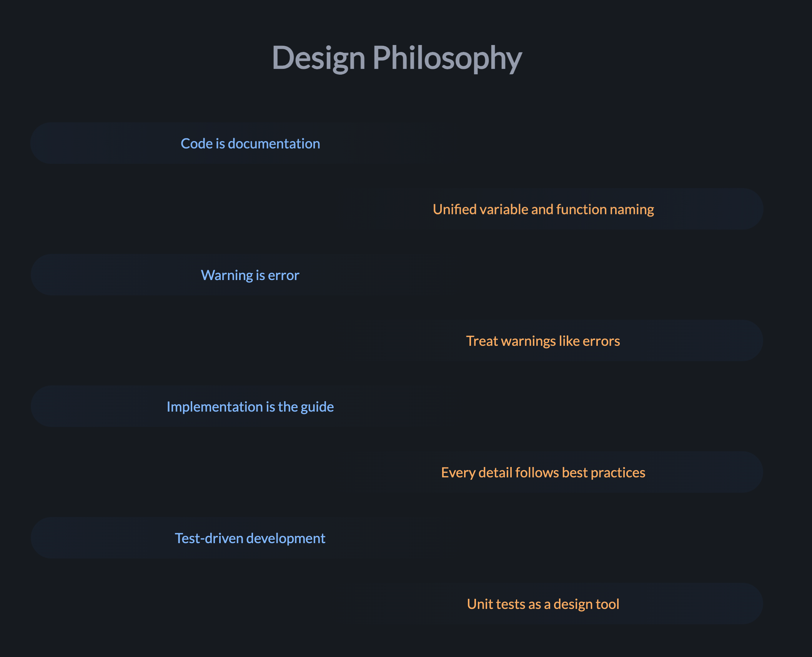Viewport: 812px width, 657px height.
Task: Click the Design Philosophy heading
Action: point(397,58)
